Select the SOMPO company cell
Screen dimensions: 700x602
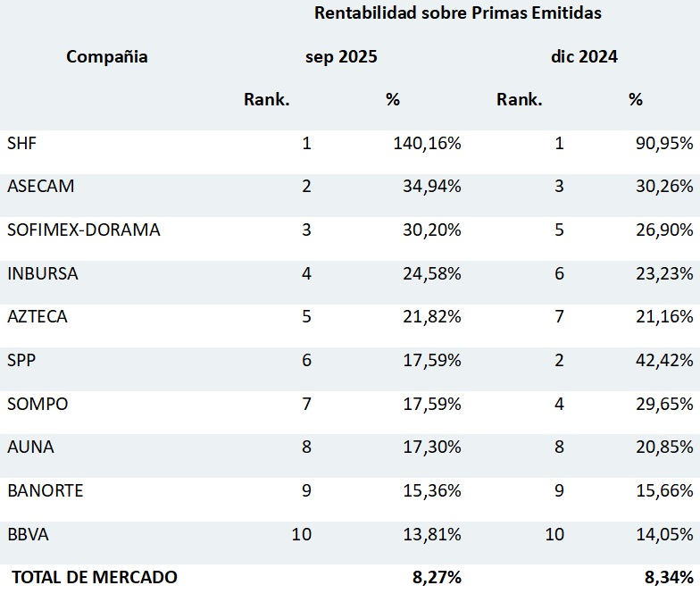pos(37,404)
